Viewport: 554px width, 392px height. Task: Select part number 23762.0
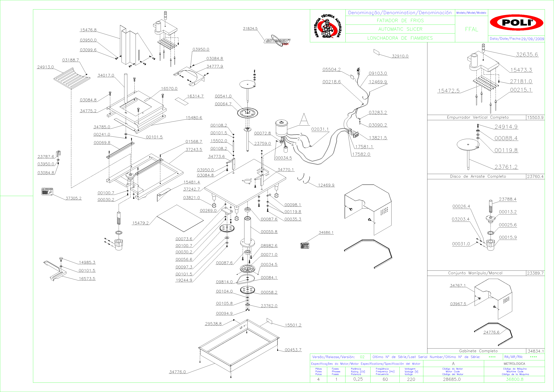point(269,306)
